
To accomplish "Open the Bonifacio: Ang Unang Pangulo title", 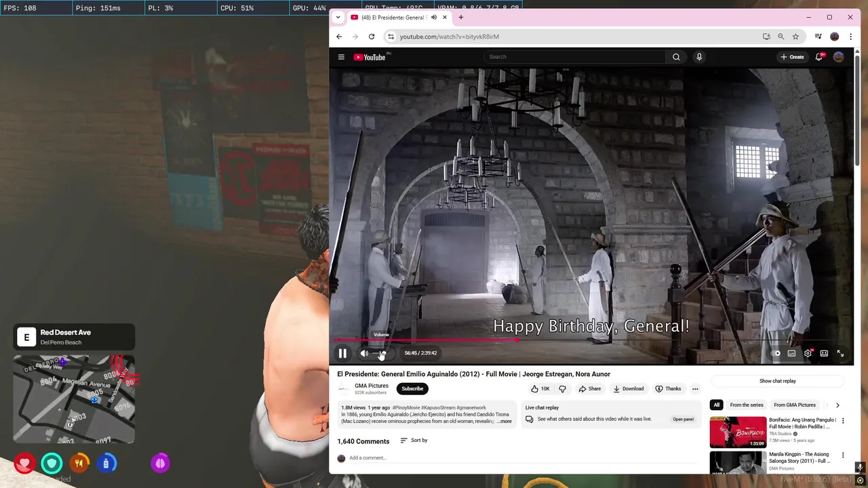I will 803,424.
